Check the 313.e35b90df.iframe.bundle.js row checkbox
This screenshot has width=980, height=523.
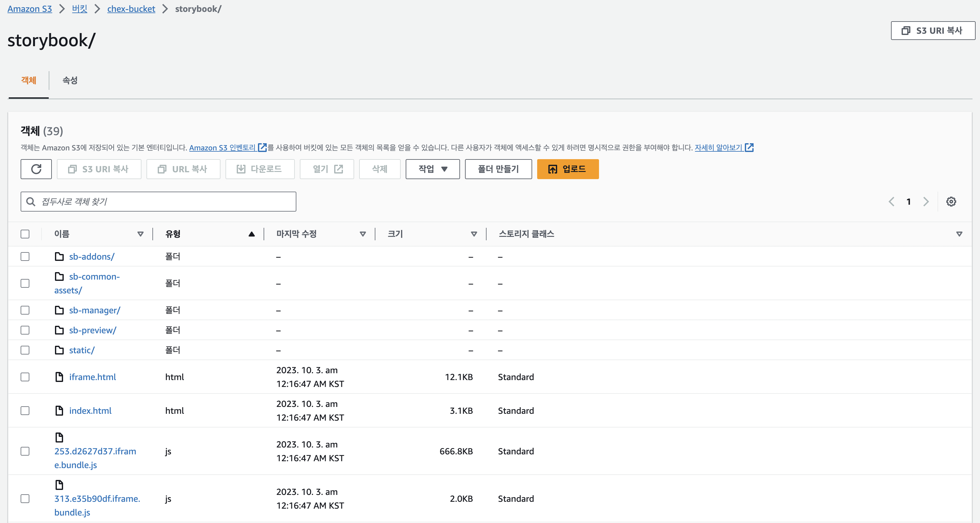click(25, 498)
